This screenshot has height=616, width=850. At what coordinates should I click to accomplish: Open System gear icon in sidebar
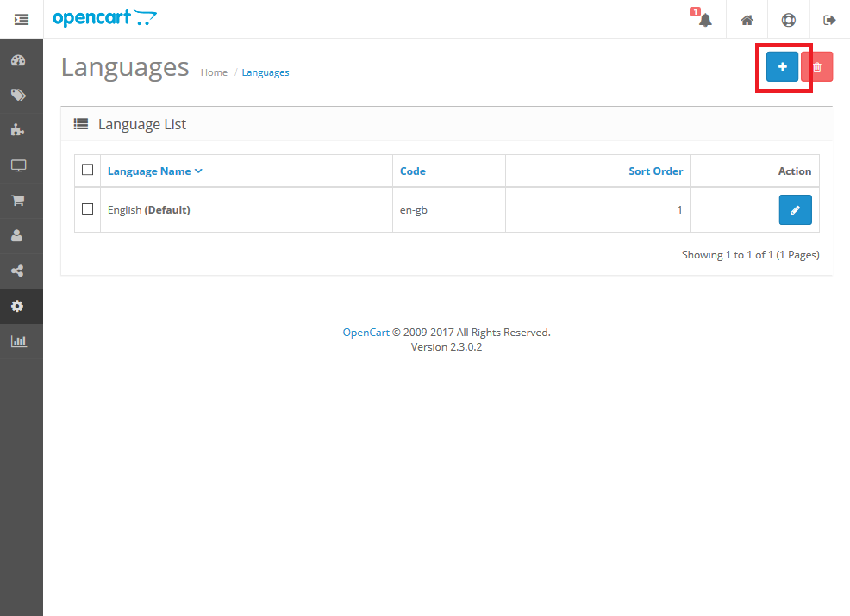coord(17,306)
